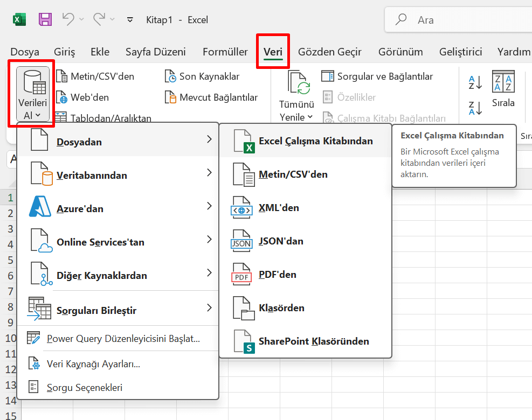Select the Veri ribbon tab

click(273, 52)
